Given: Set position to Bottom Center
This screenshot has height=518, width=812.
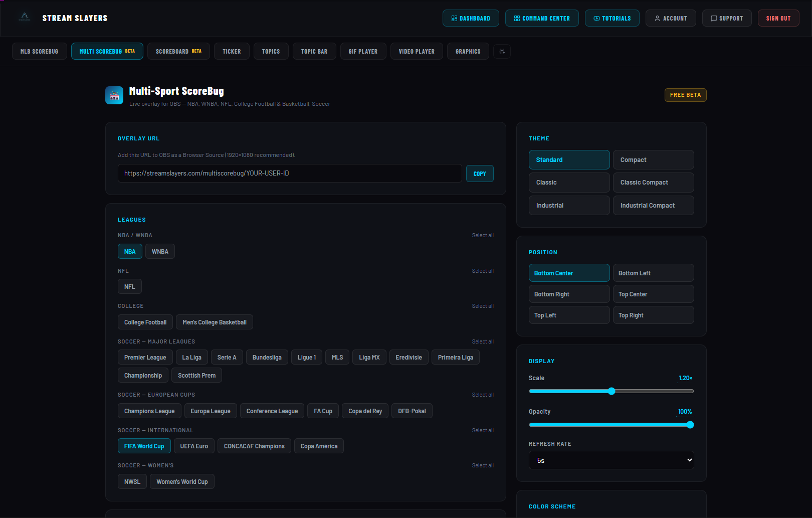Looking at the screenshot, I should pyautogui.click(x=569, y=273).
